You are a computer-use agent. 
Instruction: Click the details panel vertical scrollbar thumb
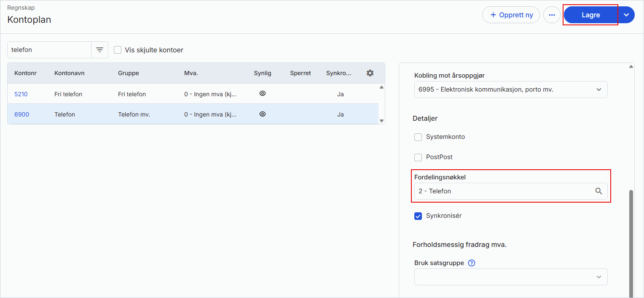click(631, 244)
